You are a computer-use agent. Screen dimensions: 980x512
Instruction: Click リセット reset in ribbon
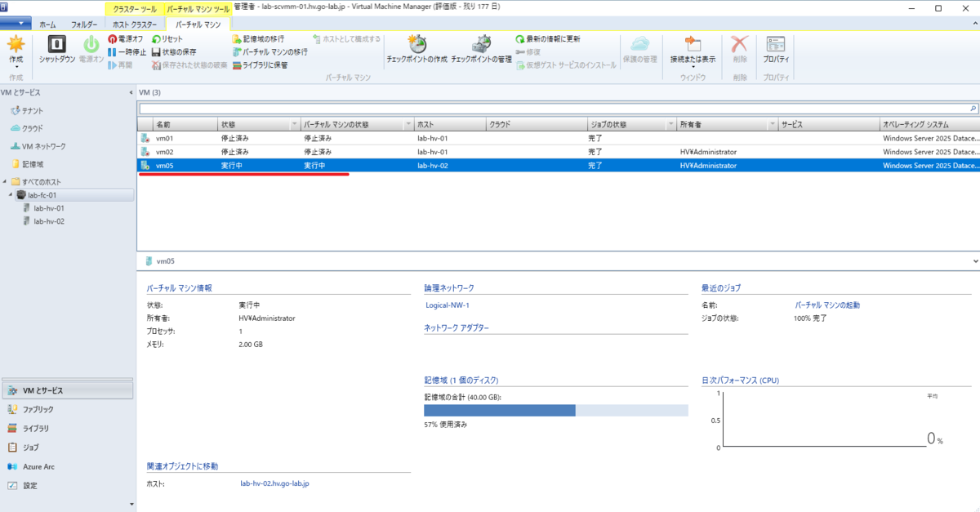pos(167,39)
